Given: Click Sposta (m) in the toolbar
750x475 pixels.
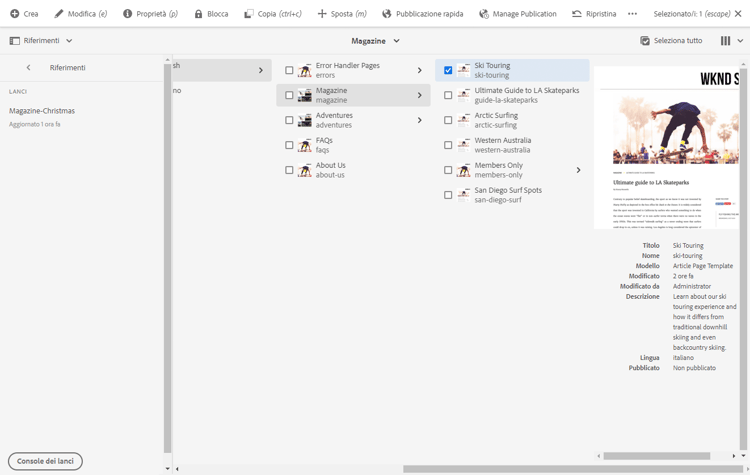Looking at the screenshot, I should point(342,14).
